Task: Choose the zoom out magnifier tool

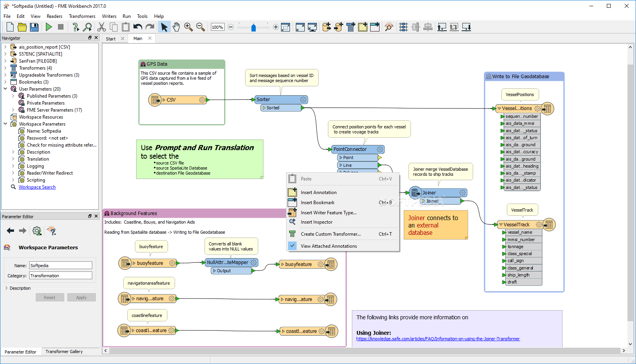Action: coord(200,27)
